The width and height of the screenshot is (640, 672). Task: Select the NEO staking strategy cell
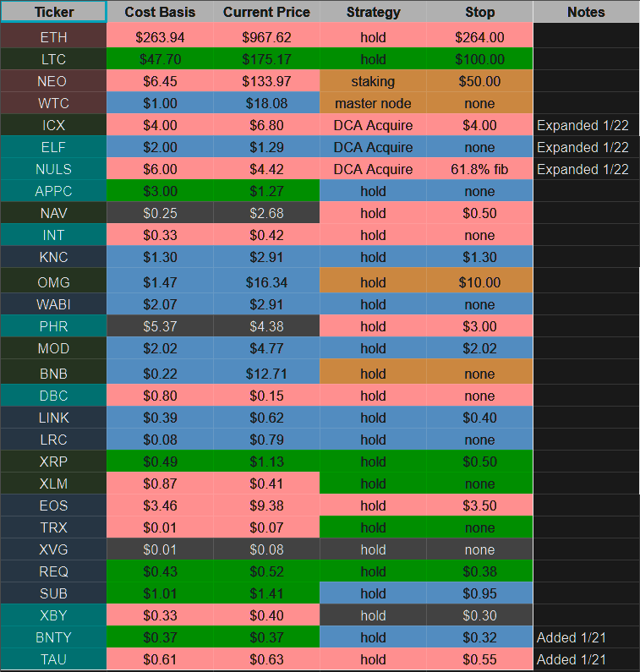click(x=373, y=81)
